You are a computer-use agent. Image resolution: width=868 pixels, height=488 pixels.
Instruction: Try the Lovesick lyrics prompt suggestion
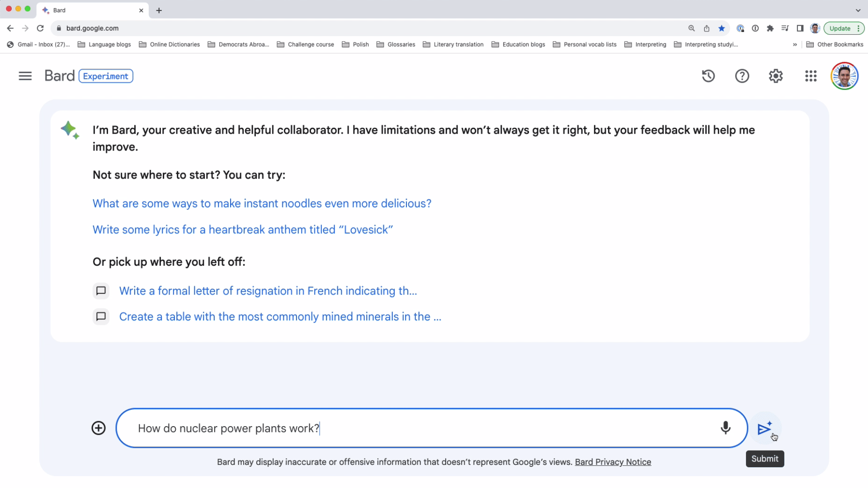click(243, 230)
